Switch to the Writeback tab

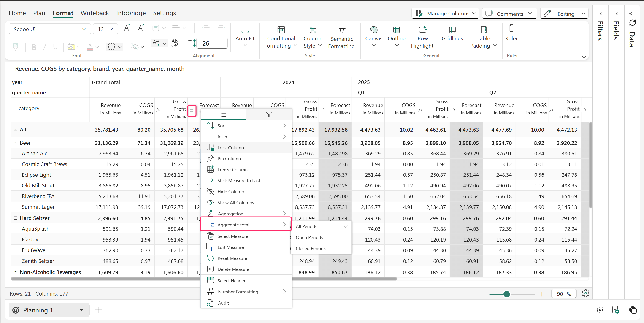pos(95,13)
